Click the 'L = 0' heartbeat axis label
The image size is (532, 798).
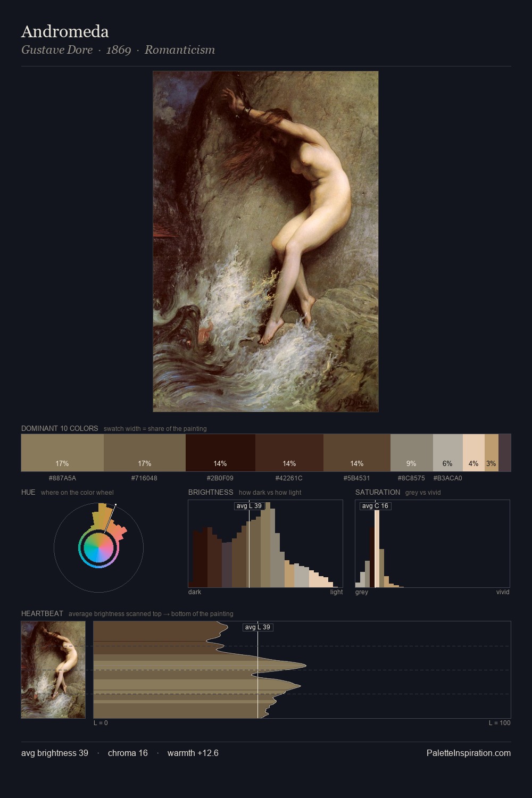(101, 722)
